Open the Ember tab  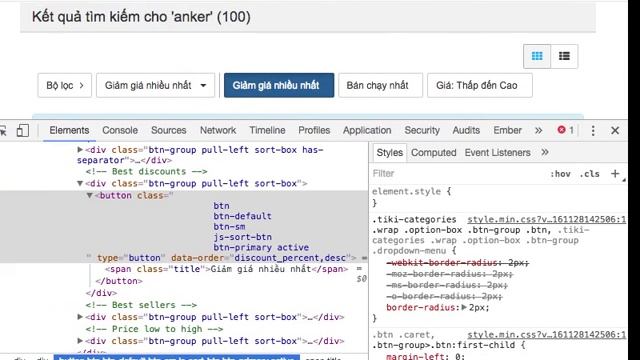click(507, 130)
